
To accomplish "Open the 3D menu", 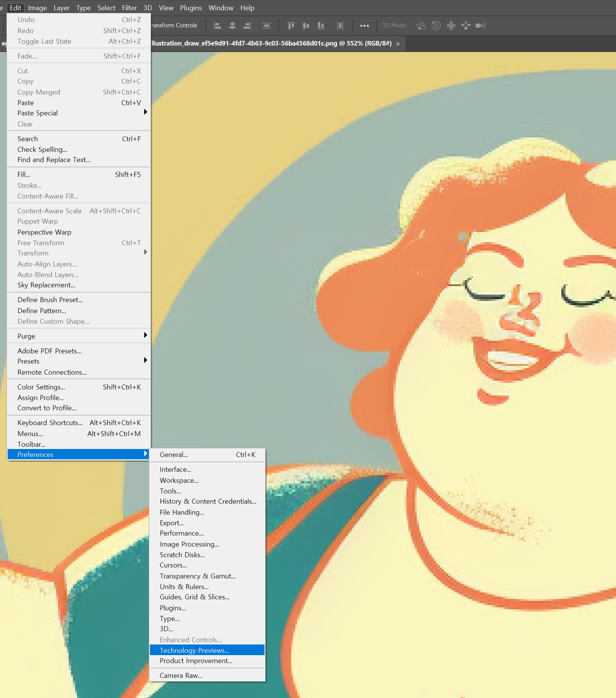I will pos(148,8).
